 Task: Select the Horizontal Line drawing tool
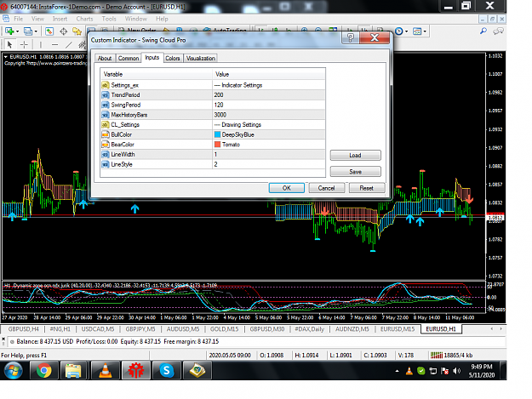tap(54, 44)
